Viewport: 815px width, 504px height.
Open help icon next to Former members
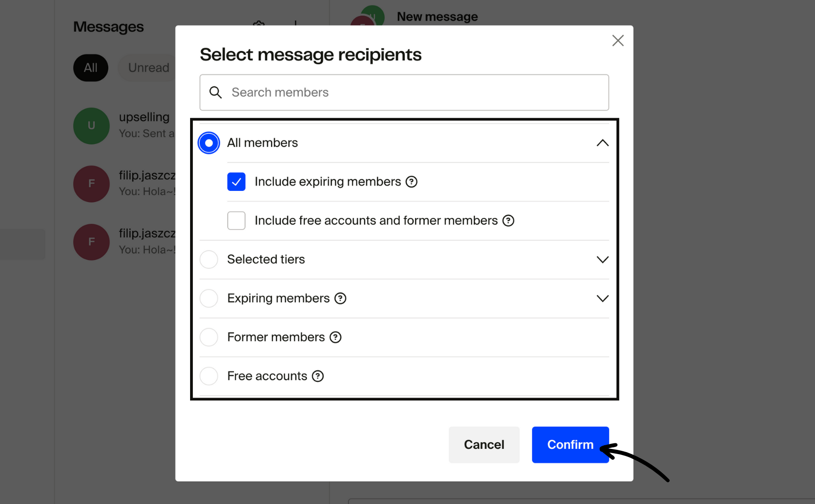click(x=335, y=337)
